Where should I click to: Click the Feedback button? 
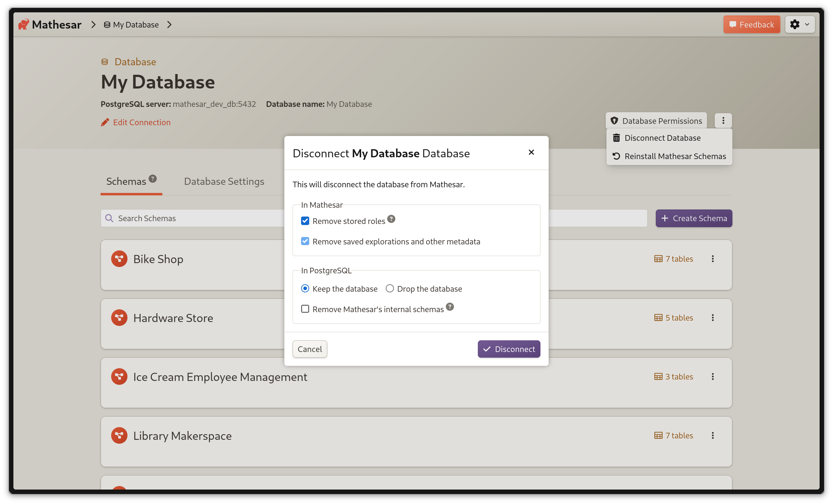(751, 24)
